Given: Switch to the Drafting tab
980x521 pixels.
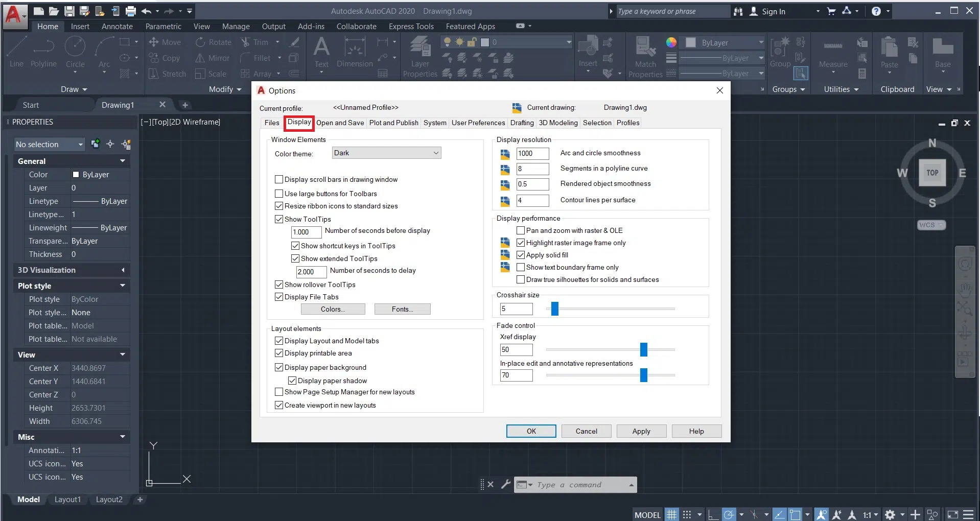Looking at the screenshot, I should 522,123.
